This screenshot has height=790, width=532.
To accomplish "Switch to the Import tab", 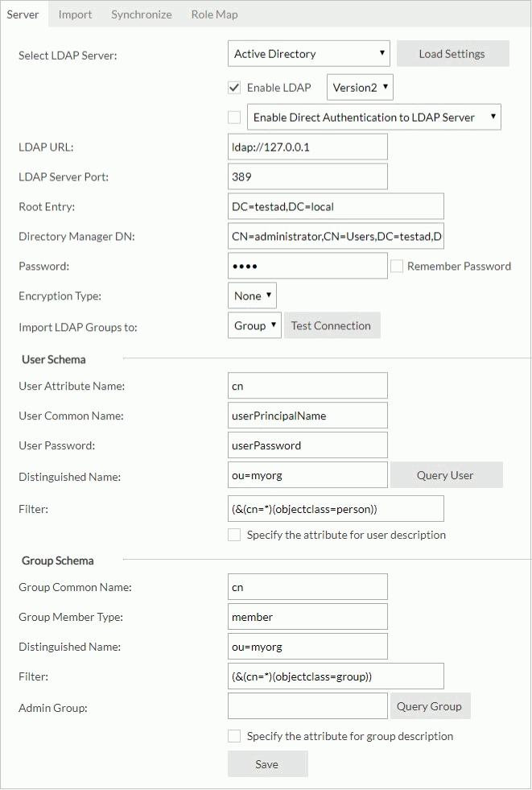I will point(74,14).
